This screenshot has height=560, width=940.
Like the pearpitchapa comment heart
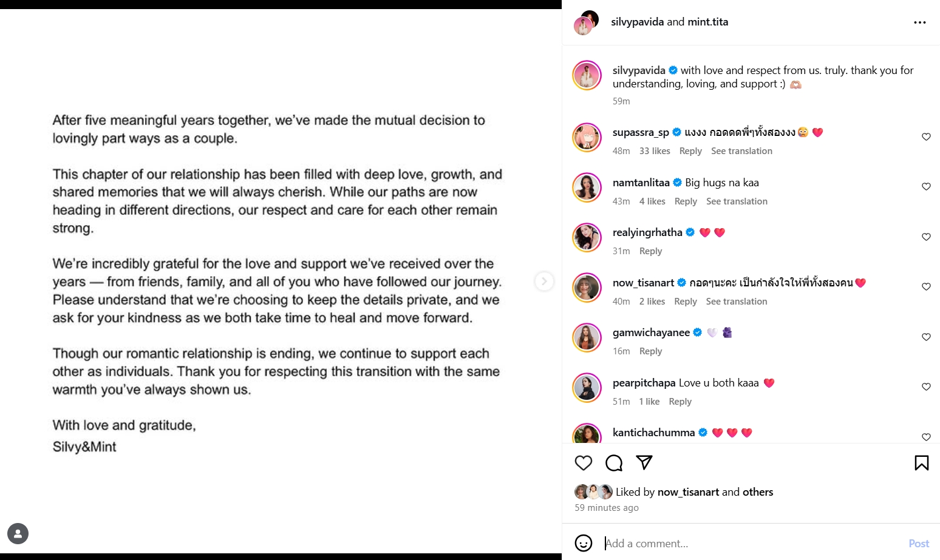point(926,387)
